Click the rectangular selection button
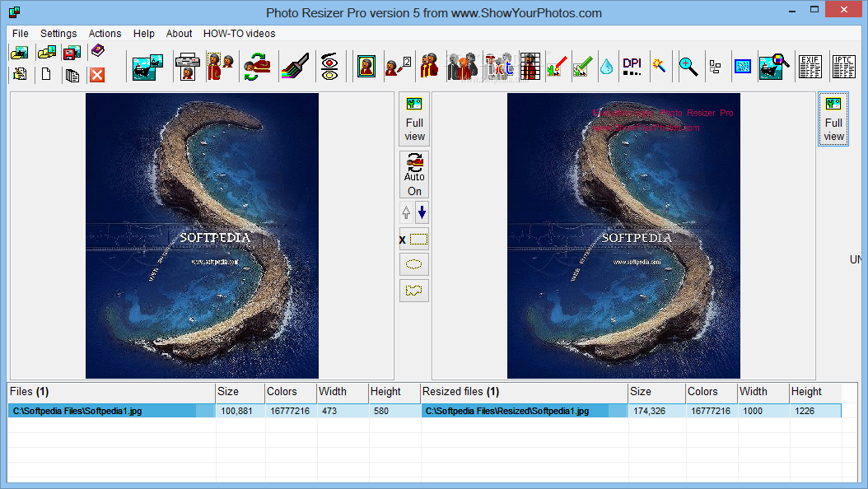This screenshot has height=489, width=868. pos(413,239)
